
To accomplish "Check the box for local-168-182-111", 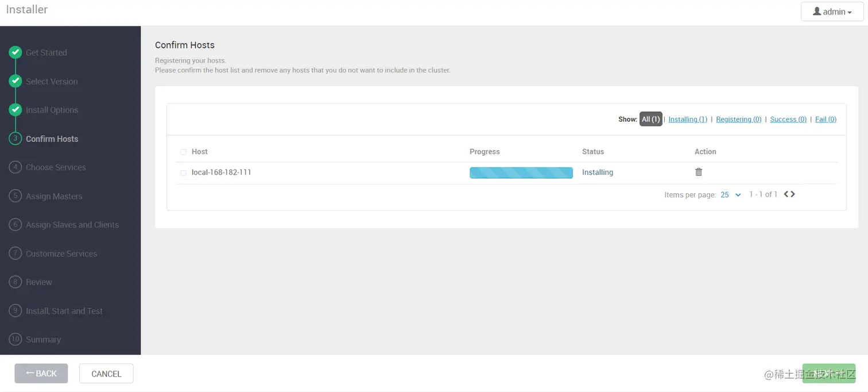I will pos(183,172).
